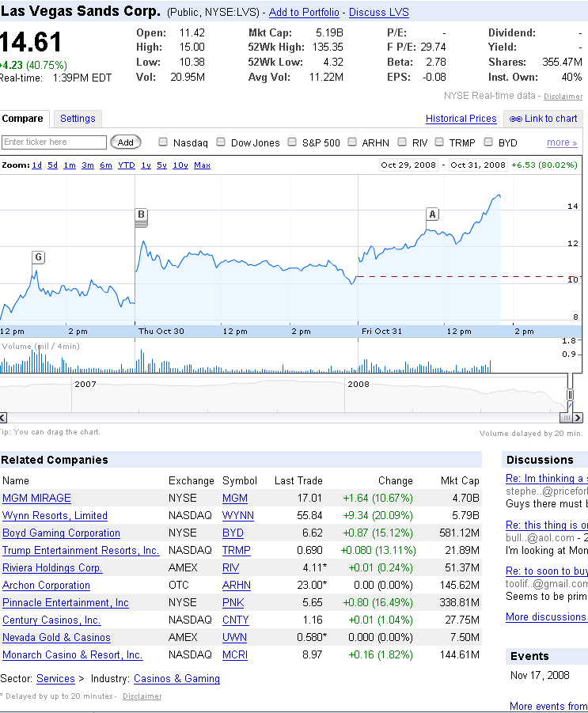The height and width of the screenshot is (713, 588).
Task: Select the Compare tab
Action: coord(23,119)
